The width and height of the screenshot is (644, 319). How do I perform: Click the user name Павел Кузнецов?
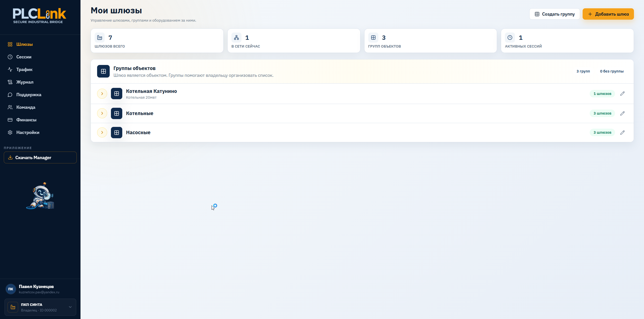pyautogui.click(x=36, y=287)
